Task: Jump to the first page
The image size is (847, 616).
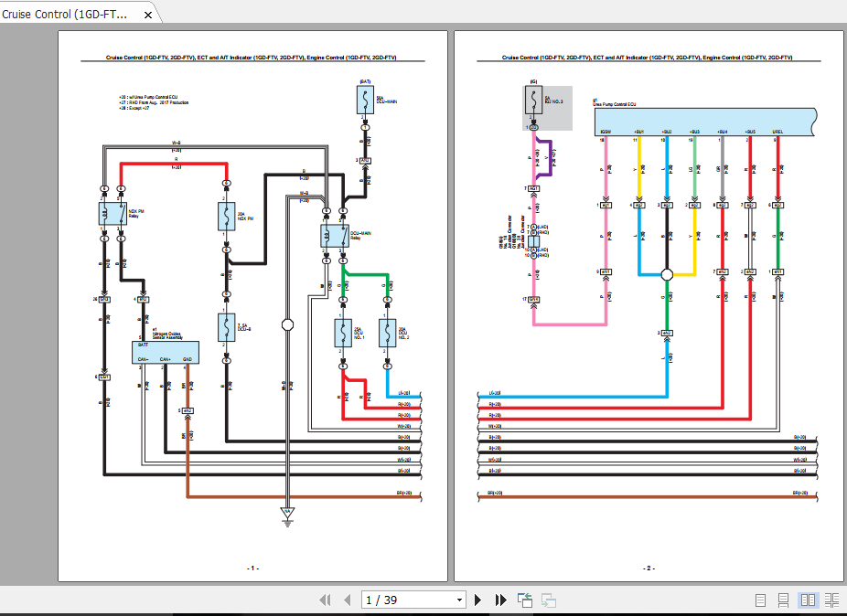Action: pos(325,600)
